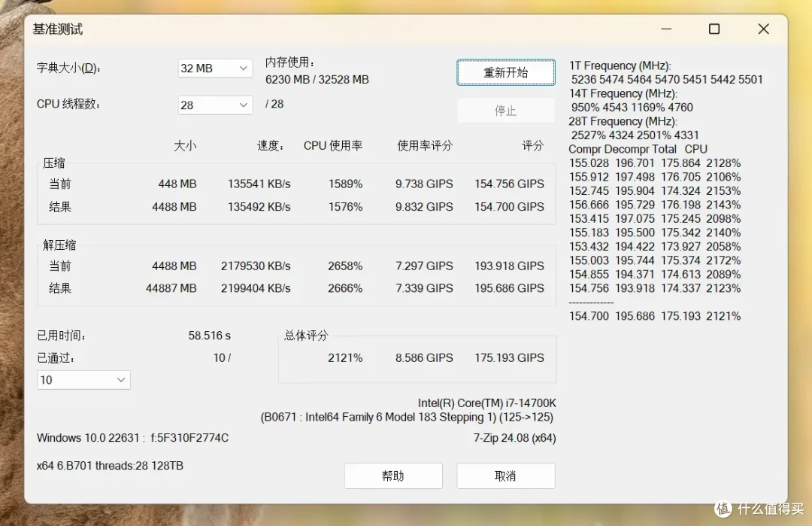This screenshot has height=526, width=812.
Task: Click the compression current rating 154.756 GIPS
Action: point(509,184)
